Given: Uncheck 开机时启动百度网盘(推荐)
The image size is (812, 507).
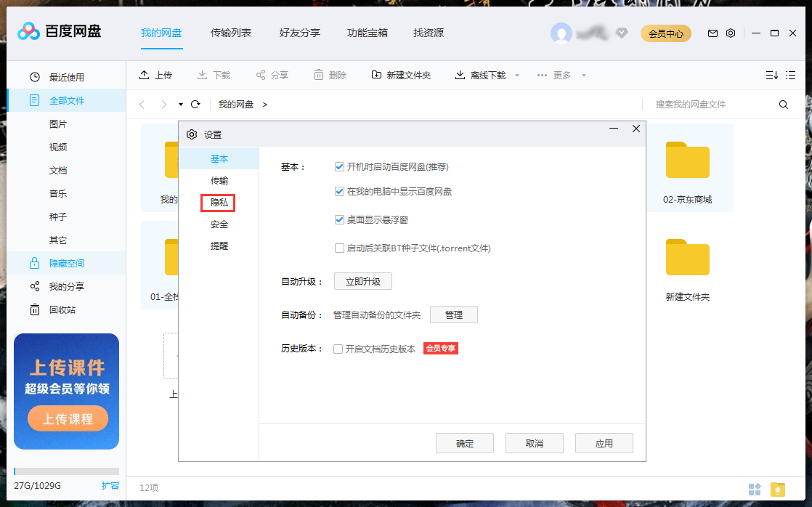Looking at the screenshot, I should click(339, 166).
